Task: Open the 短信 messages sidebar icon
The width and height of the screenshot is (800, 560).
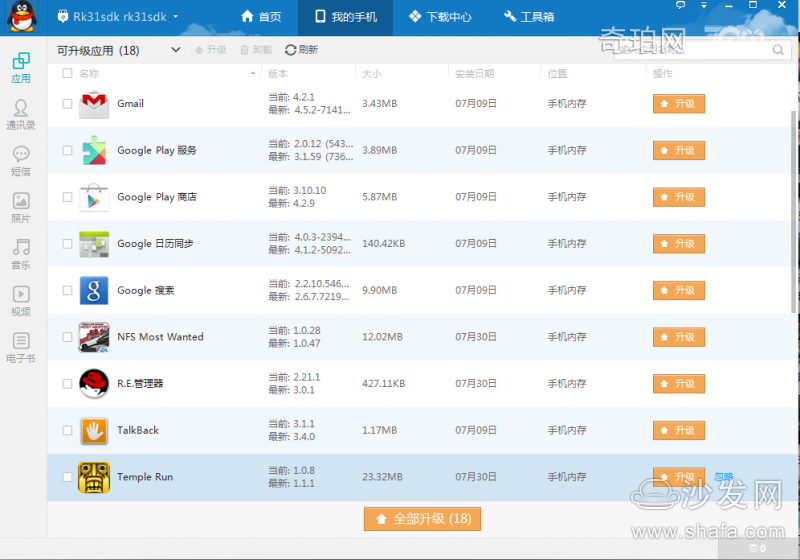Action: click(x=21, y=161)
